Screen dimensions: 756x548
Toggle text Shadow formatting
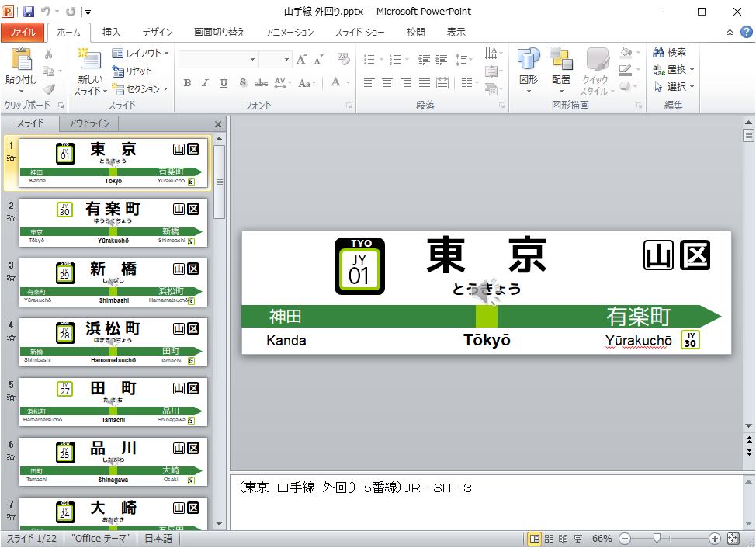[242, 83]
